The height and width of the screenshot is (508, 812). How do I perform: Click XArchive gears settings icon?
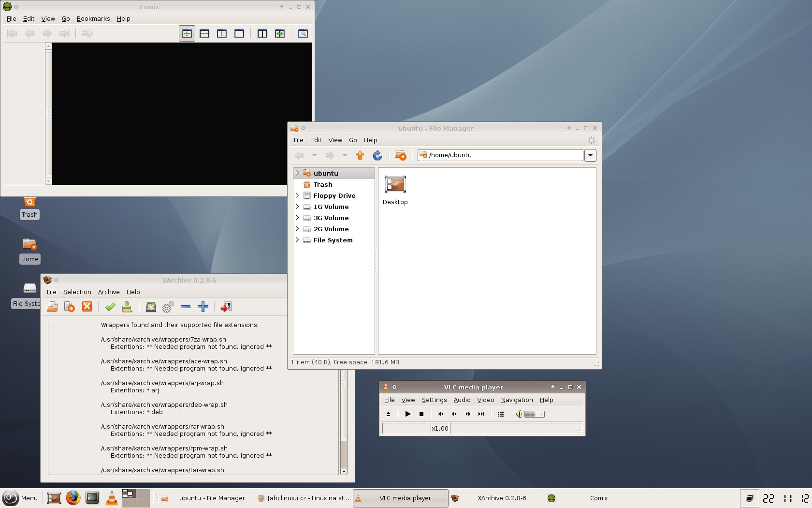168,307
